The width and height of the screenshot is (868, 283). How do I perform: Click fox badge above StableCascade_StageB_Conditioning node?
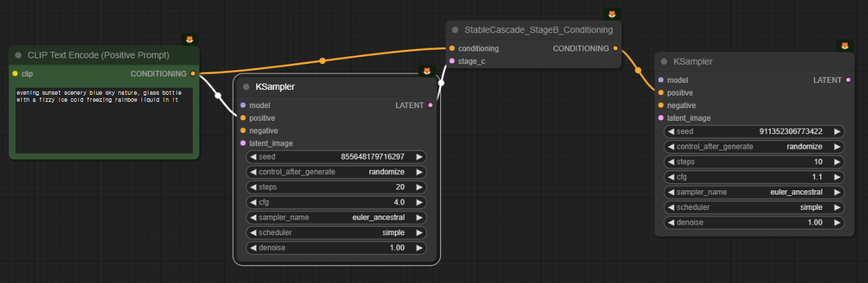612,14
